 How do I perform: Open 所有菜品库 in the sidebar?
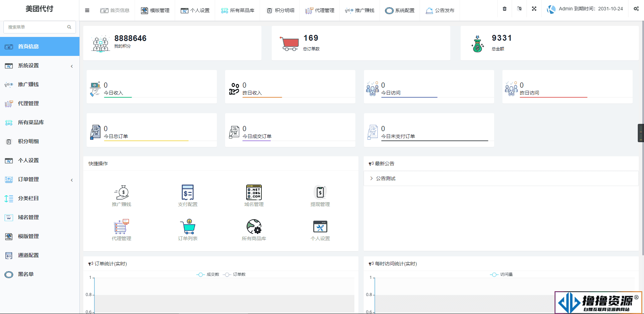pyautogui.click(x=40, y=122)
